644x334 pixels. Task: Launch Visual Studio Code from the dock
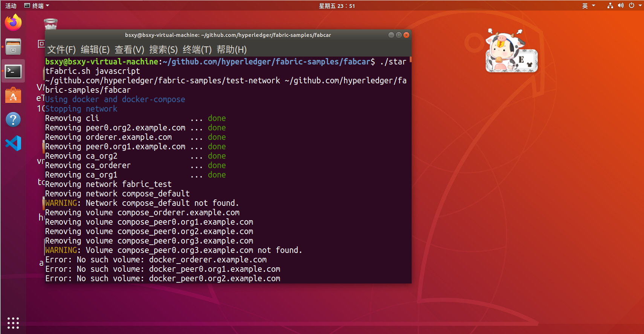tap(13, 143)
